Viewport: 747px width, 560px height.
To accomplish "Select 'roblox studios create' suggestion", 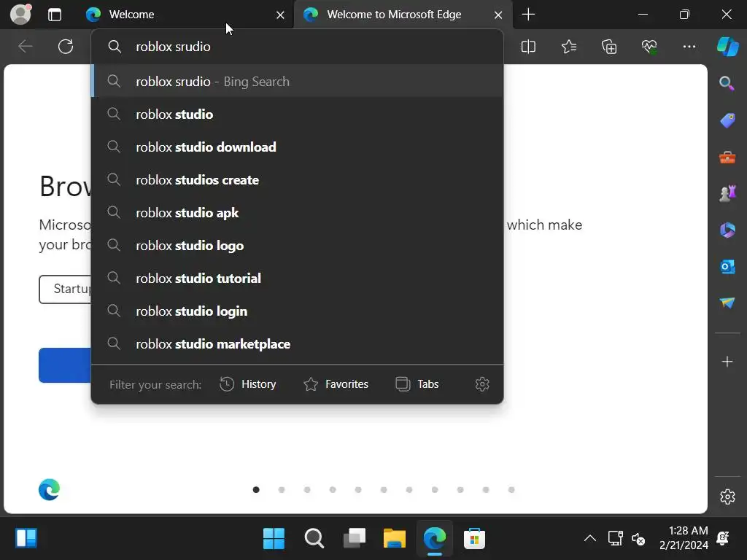I will 298,179.
